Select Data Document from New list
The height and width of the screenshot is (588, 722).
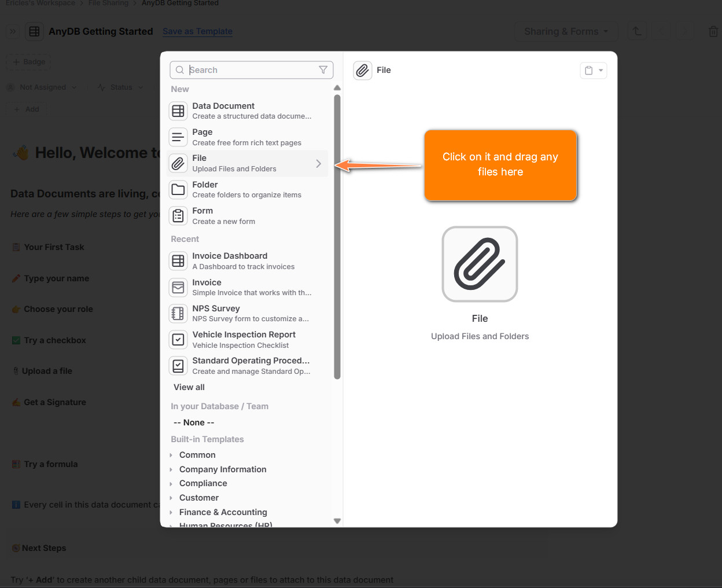[248, 111]
